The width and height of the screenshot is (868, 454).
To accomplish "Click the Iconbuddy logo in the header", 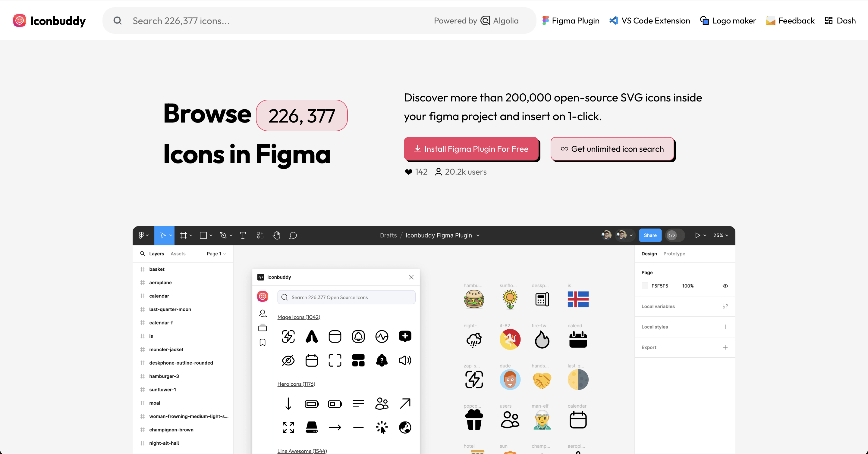I will [49, 20].
